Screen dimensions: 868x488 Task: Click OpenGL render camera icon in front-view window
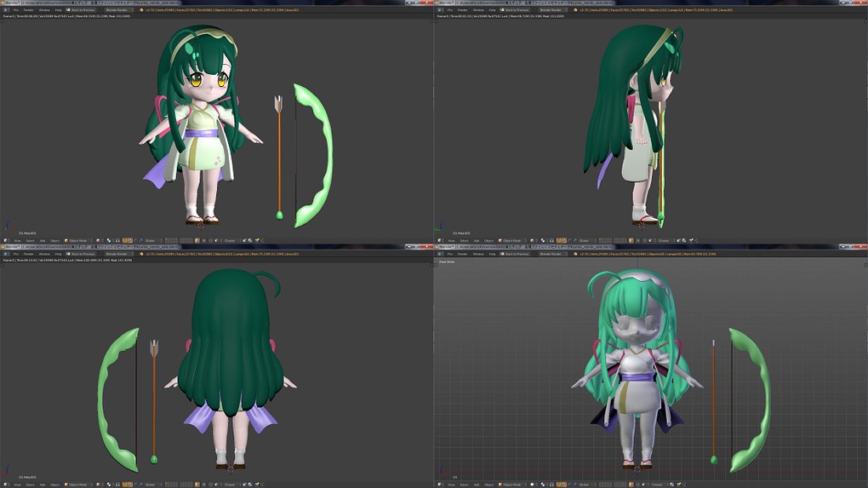click(x=245, y=240)
